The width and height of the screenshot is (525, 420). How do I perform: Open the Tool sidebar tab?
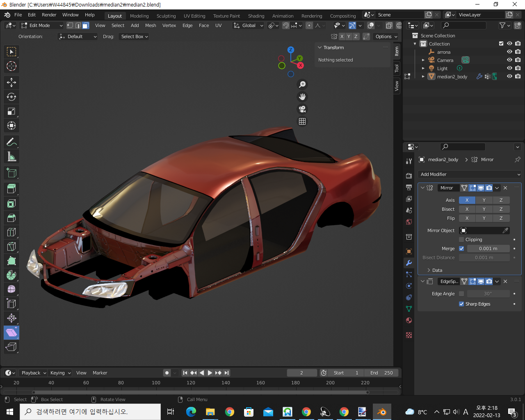[x=397, y=68]
